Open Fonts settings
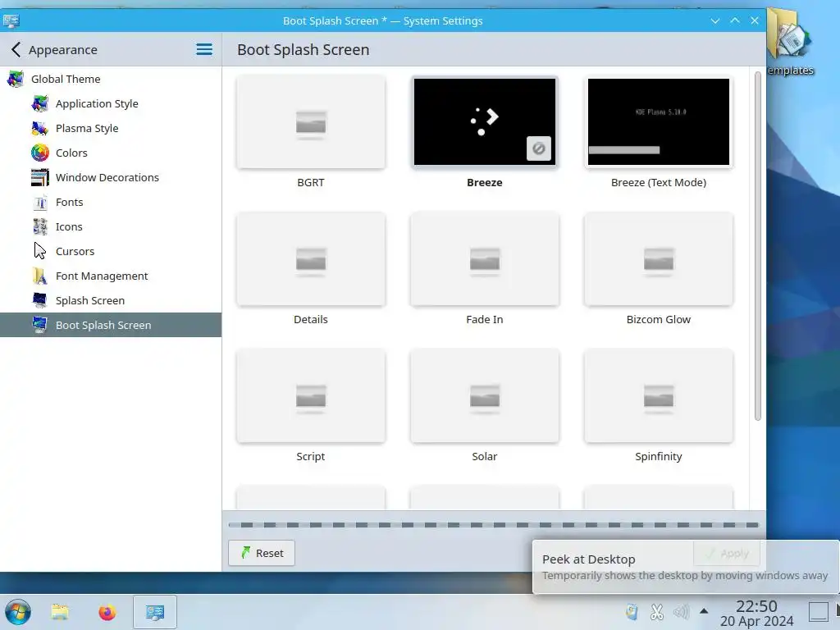840x630 pixels. pyautogui.click(x=111, y=202)
